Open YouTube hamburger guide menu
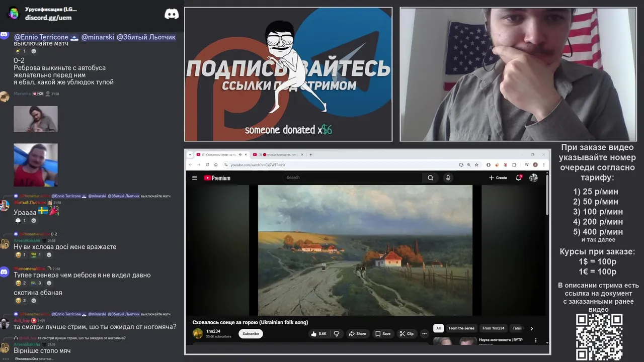The width and height of the screenshot is (644, 362). (x=194, y=178)
